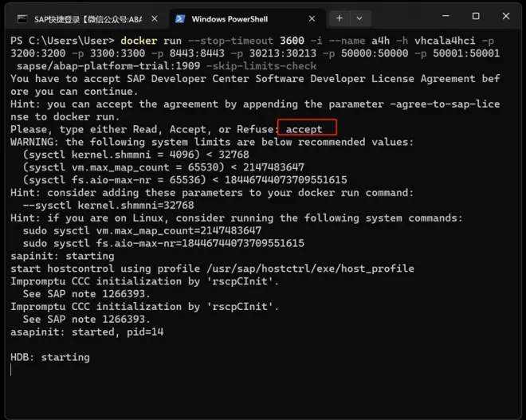Click the '(sysctl fs.aio-max-nr = 65536)' line
This screenshot has width=526, height=420.
click(x=185, y=180)
